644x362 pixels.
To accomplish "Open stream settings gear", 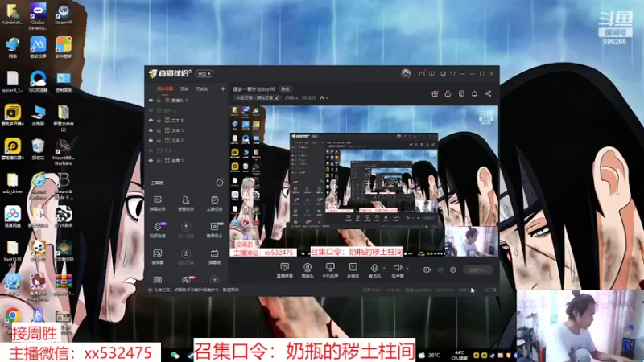I will [x=453, y=269].
